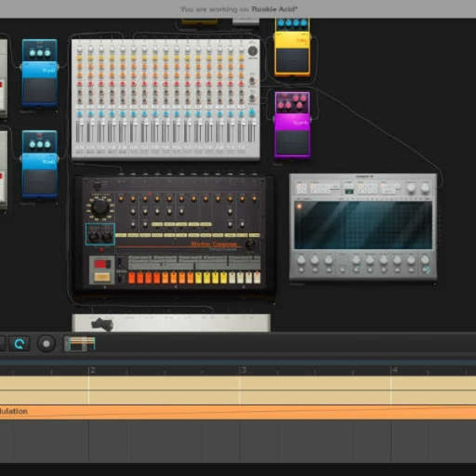Click the footswitch of the lower blue pedal
Viewport: 476px width, 476px height.
(40, 182)
